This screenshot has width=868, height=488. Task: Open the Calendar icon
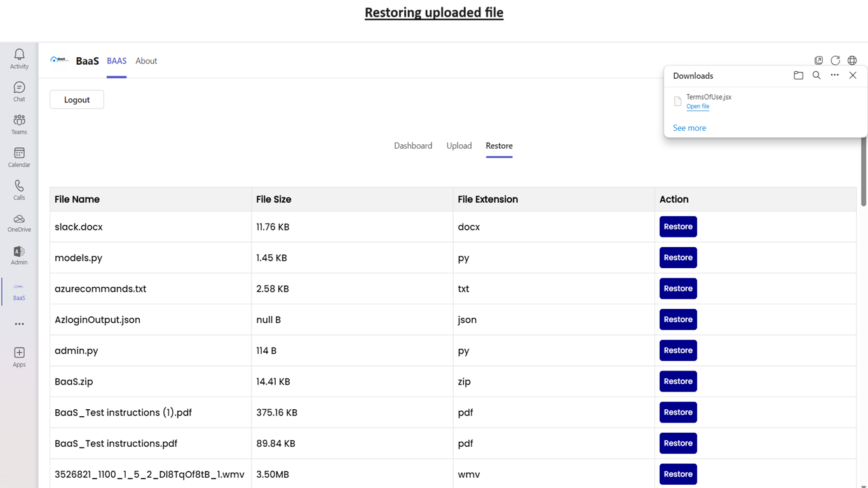19,153
